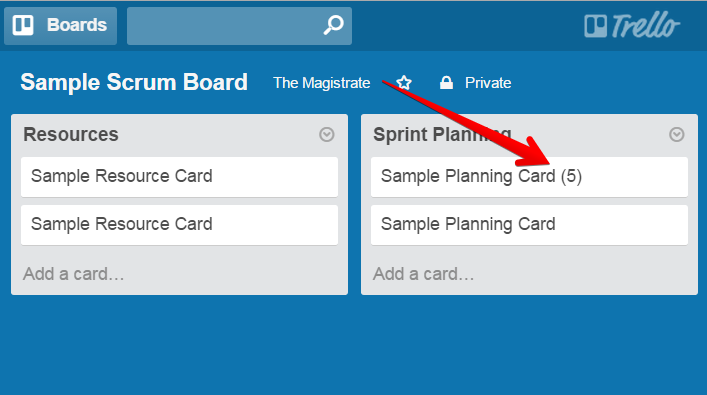This screenshot has height=395, width=707.
Task: Focus the search input field
Action: point(239,26)
